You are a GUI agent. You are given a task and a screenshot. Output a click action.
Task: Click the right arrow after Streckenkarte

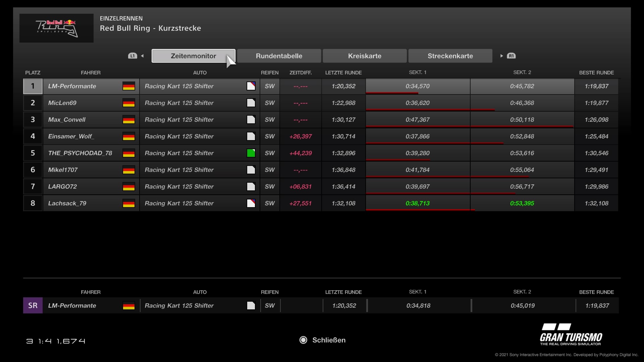click(501, 56)
